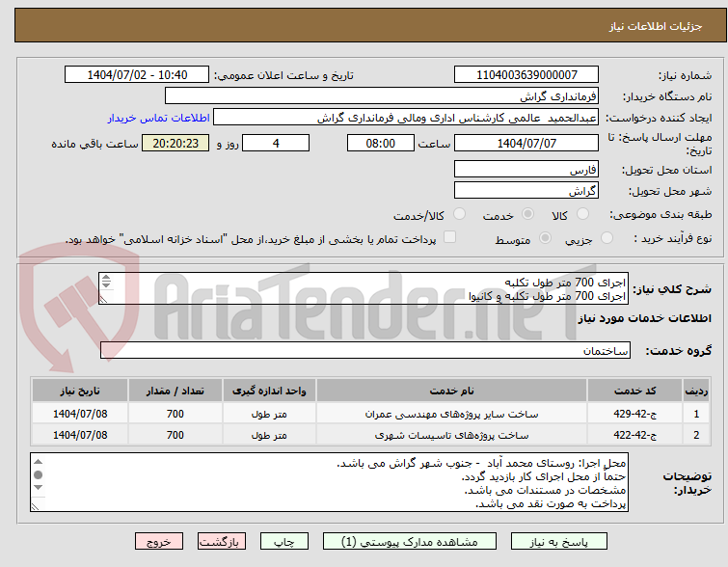Viewport: 728px width, 567px height.
Task: Click service code ج-42-422 cell
Action: 634,435
